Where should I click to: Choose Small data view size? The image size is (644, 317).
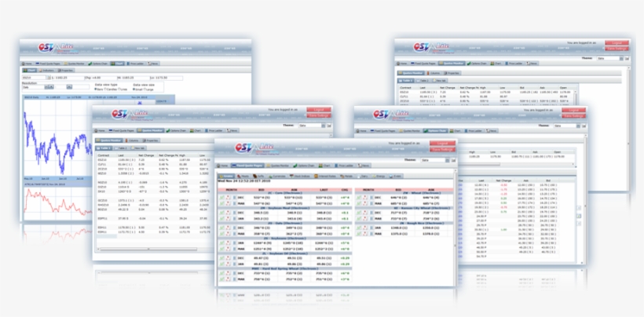134,89
